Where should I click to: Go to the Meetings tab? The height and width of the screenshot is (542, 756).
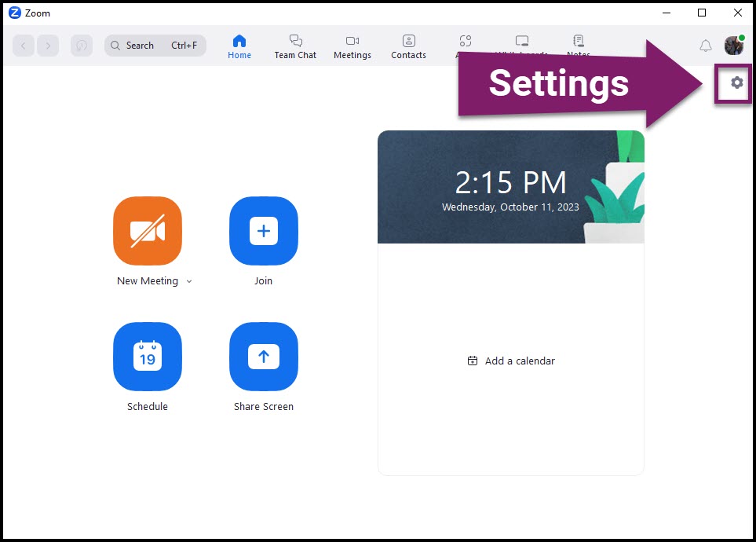point(352,47)
